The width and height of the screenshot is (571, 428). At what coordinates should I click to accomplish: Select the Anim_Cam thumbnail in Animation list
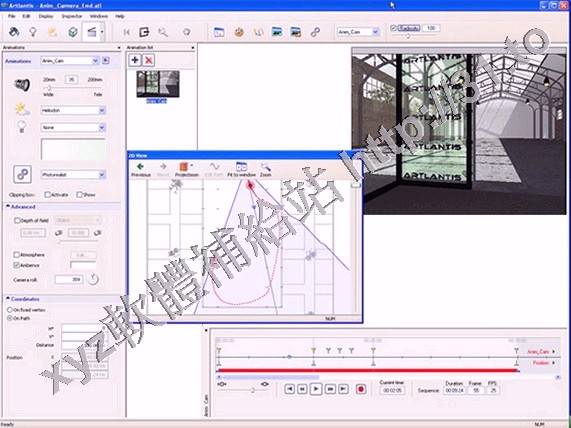(x=158, y=85)
